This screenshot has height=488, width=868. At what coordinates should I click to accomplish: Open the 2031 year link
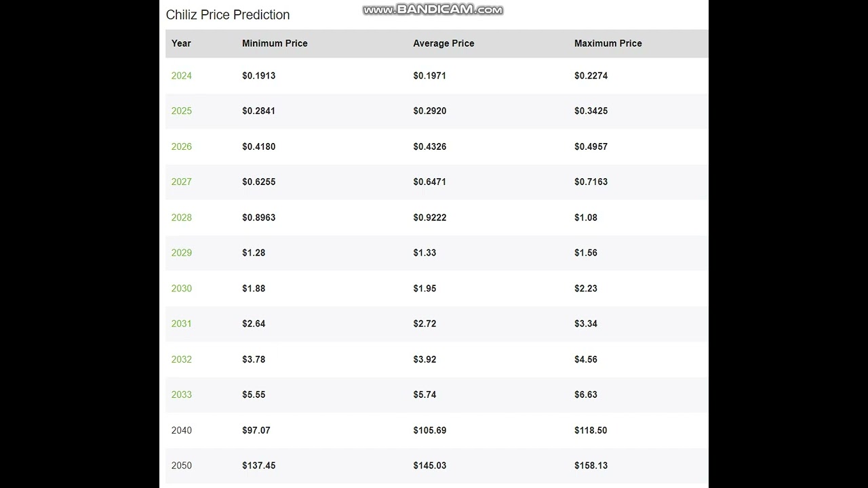(181, 324)
